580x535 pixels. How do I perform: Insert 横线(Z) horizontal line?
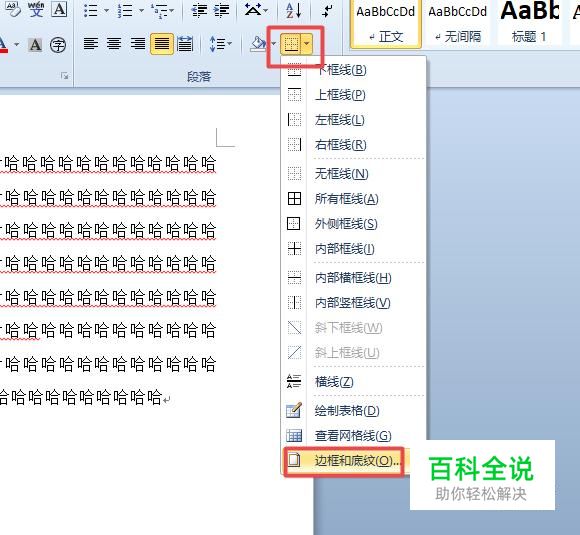tap(353, 381)
